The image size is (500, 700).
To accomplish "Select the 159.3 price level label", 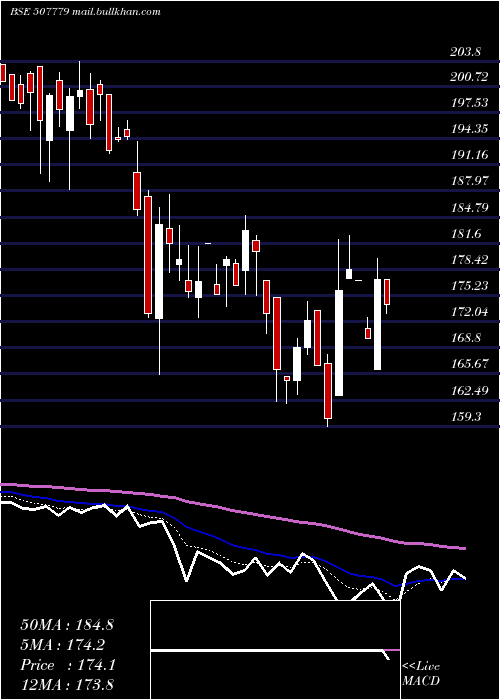I will [466, 417].
